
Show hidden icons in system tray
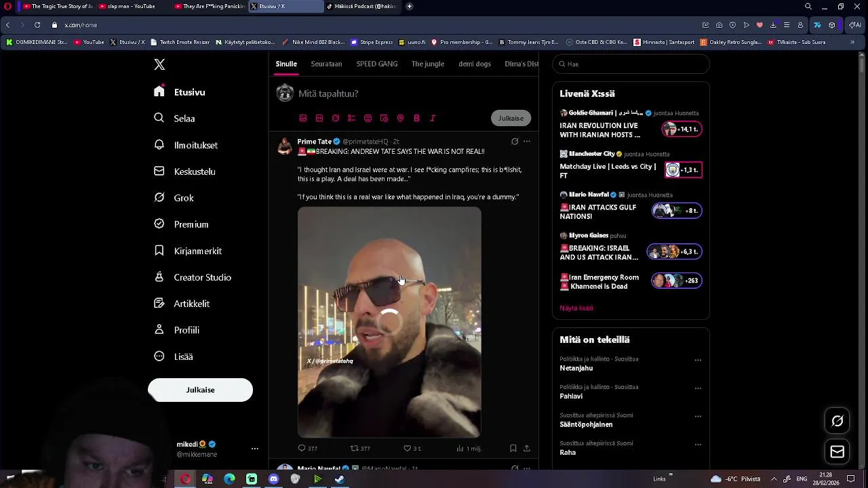[x=774, y=479]
